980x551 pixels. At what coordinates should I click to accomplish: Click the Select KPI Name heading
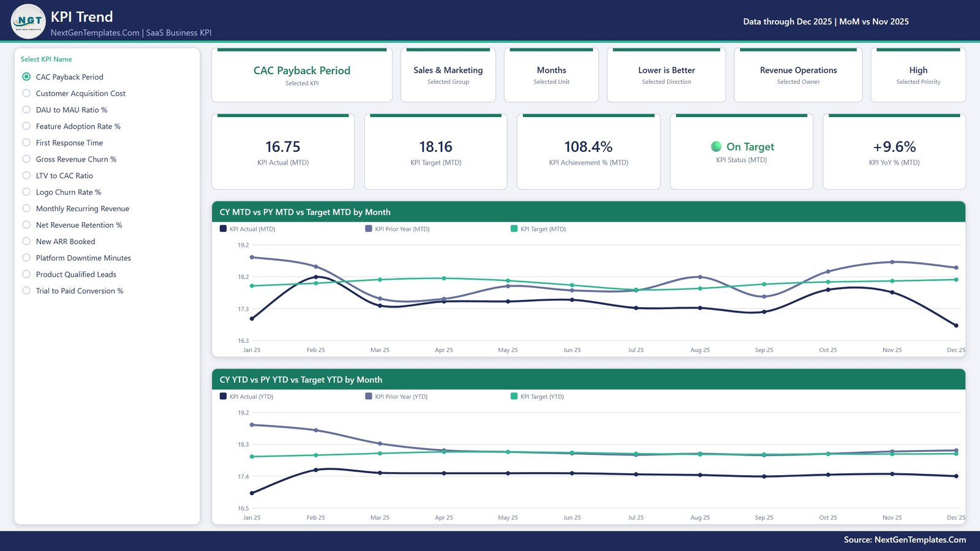click(47, 59)
